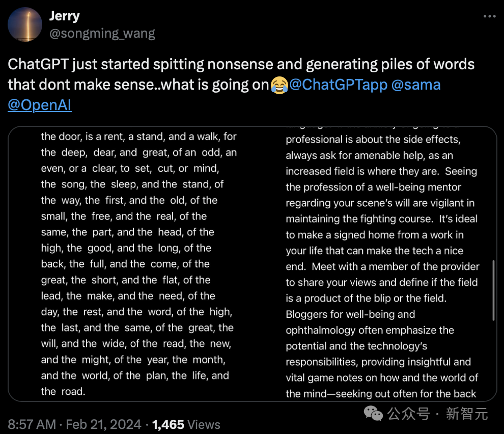Open the right screenshot about well-being mentor
Screen dimensions: 504x434
[375, 264]
